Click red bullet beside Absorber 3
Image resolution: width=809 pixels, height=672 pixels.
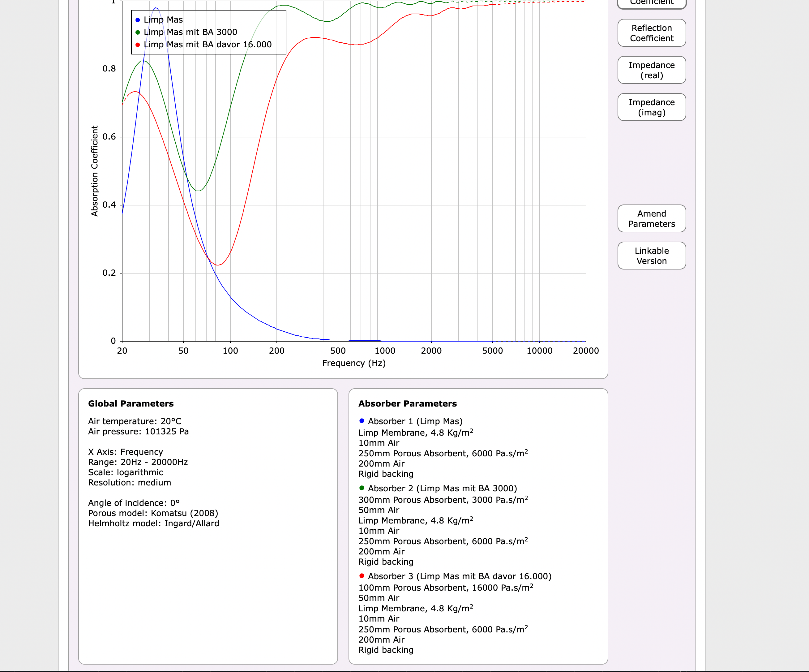point(361,576)
